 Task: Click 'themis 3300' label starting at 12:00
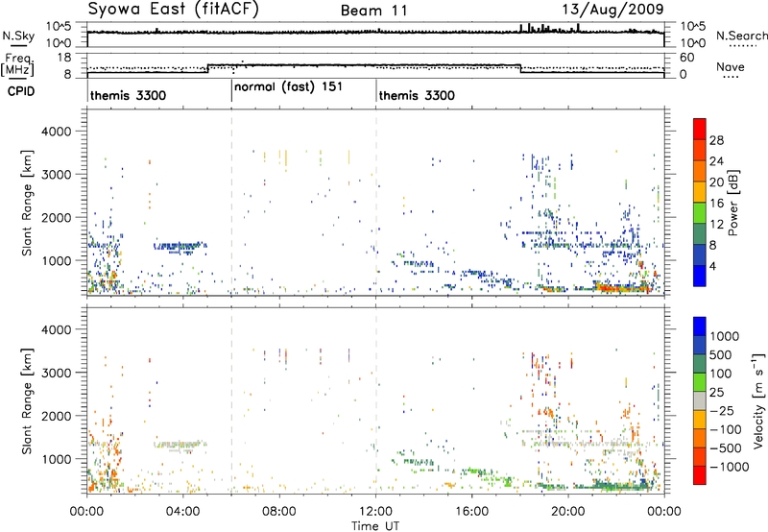(x=417, y=95)
